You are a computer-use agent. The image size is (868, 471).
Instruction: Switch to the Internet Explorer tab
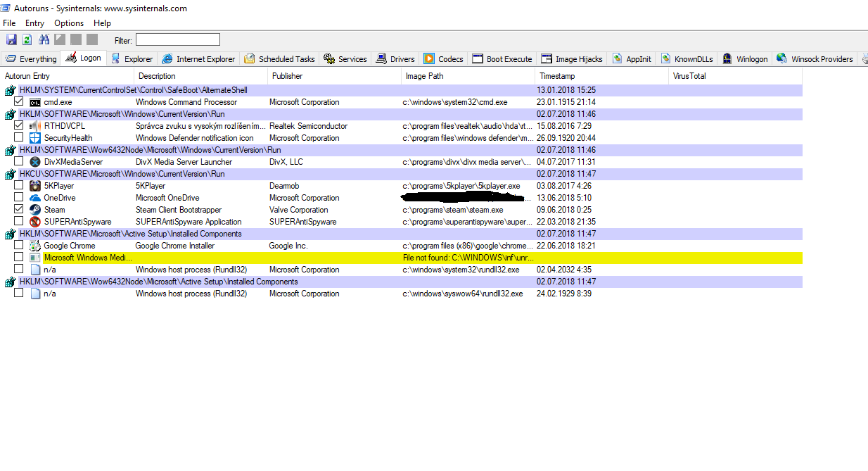198,59
